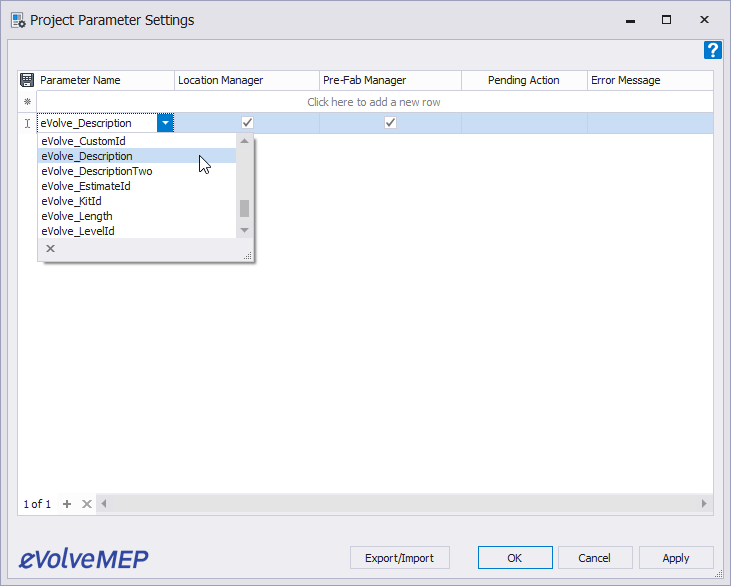This screenshot has height=586, width=731.
Task: Grab the dropdown popup resize grip
Action: [x=248, y=255]
